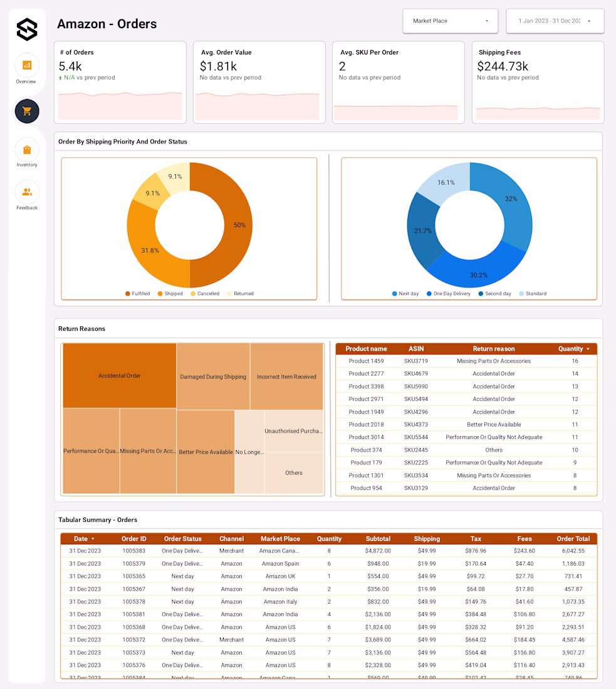This screenshot has width=616, height=689.
Task: Click the Next day legend swatch
Action: pyautogui.click(x=394, y=294)
